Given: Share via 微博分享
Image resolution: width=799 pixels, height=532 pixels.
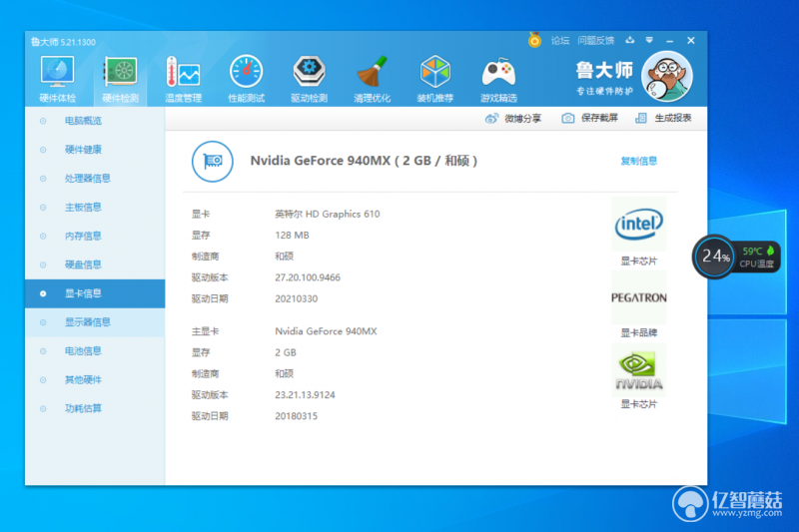Looking at the screenshot, I should (513, 118).
